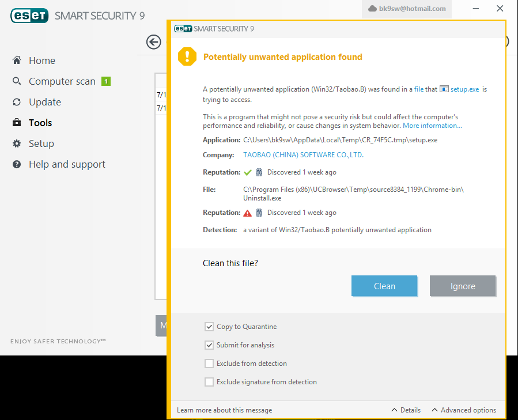Open the Update section

point(45,102)
